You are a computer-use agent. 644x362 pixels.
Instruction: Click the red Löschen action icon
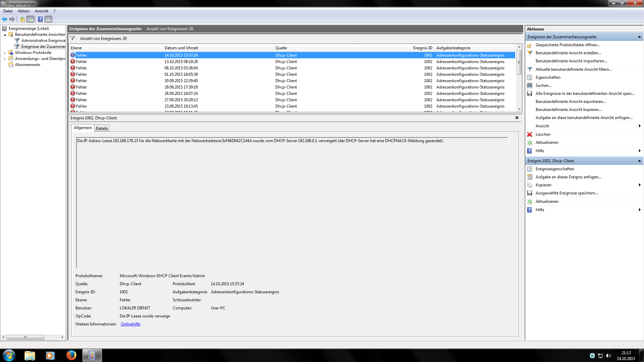[x=530, y=134]
